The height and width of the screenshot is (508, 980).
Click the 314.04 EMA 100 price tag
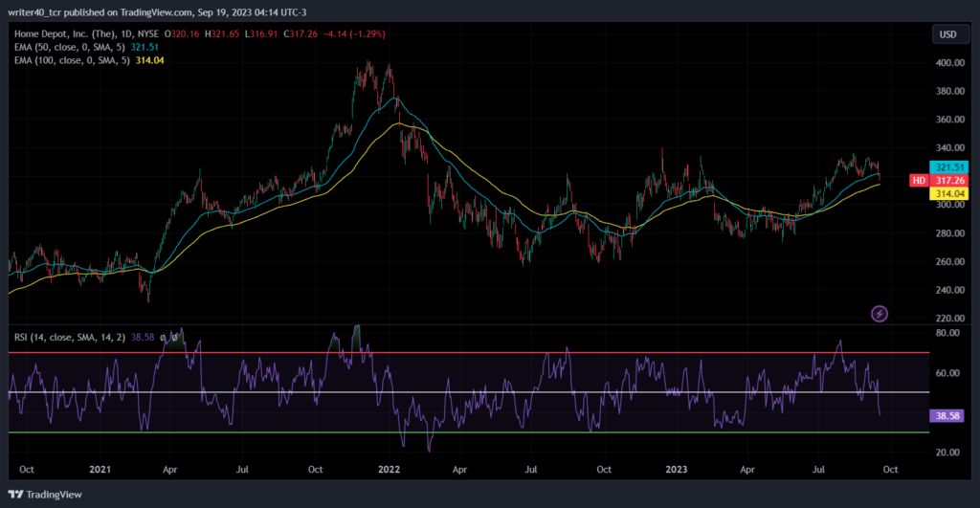[948, 193]
